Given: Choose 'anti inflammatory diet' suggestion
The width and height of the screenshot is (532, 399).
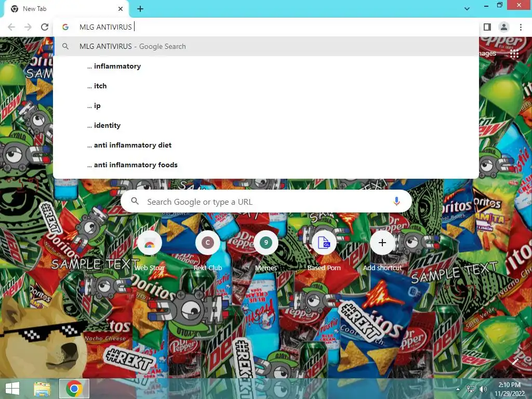Looking at the screenshot, I should point(266,145).
